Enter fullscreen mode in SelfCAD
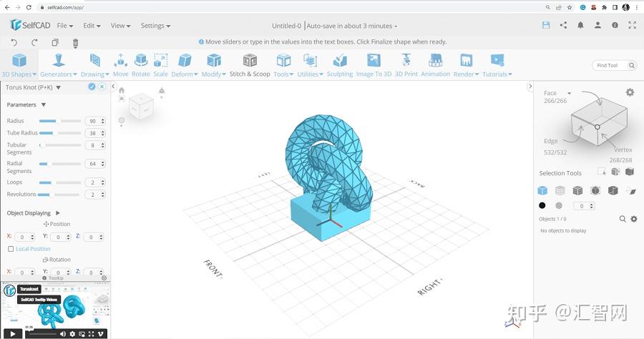Viewport: 644px width, 339px height. 632,25
